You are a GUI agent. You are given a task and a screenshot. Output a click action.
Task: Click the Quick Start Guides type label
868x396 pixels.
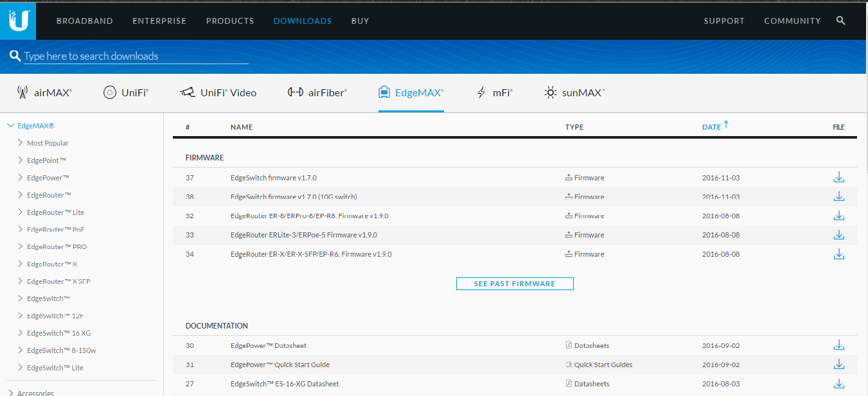603,365
